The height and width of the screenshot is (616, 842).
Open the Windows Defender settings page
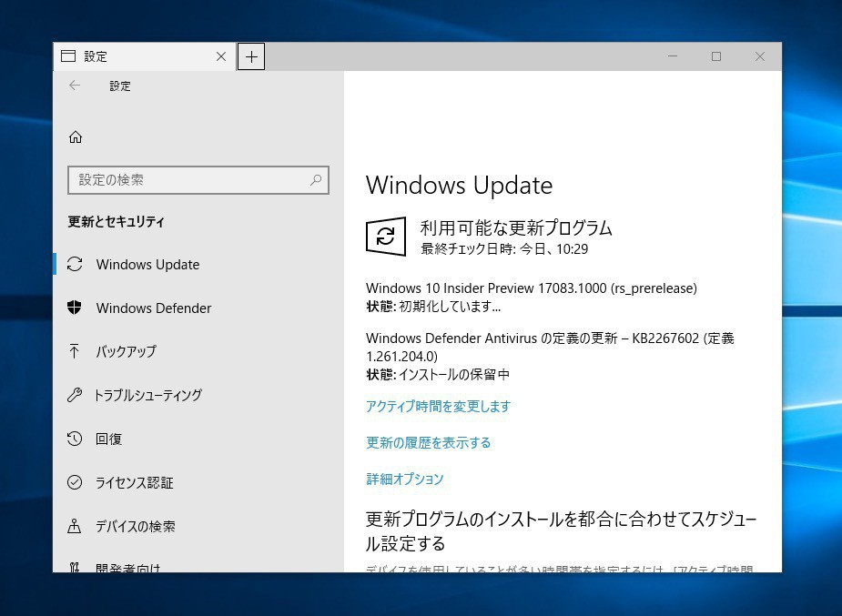[x=153, y=308]
